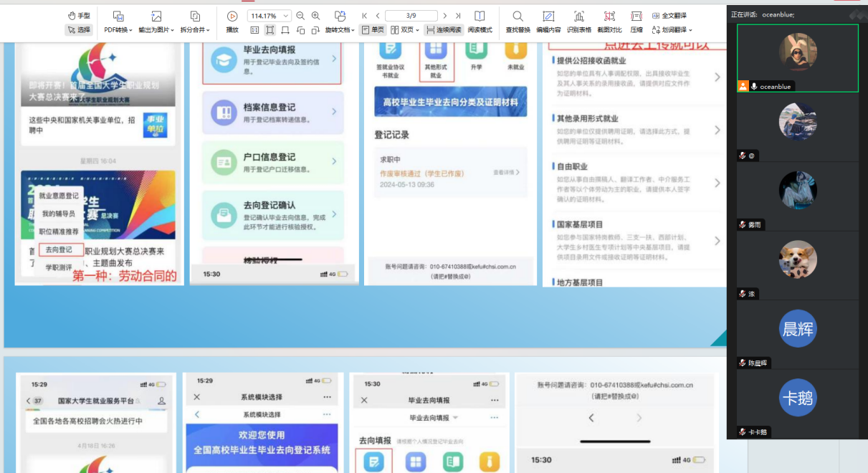Click the 压缩 compress icon
Image resolution: width=868 pixels, height=473 pixels.
click(636, 16)
